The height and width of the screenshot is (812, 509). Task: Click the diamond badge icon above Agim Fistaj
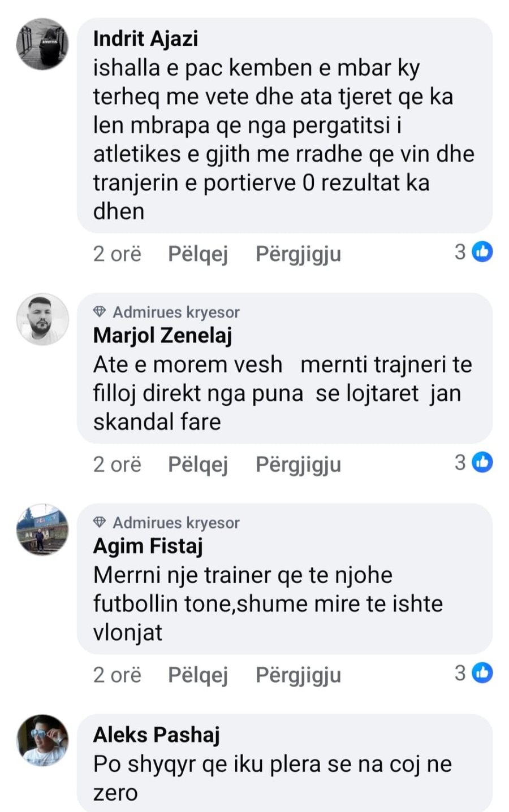pyautogui.click(x=100, y=523)
